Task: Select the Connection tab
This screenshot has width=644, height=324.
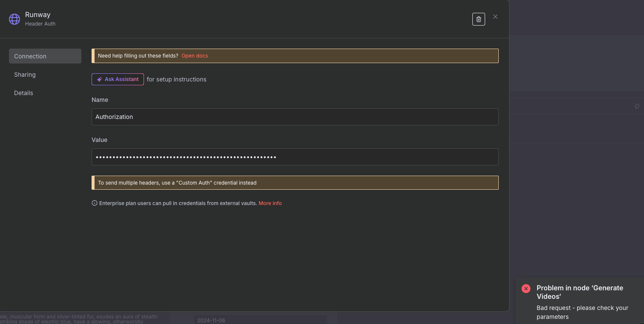Action: point(30,56)
